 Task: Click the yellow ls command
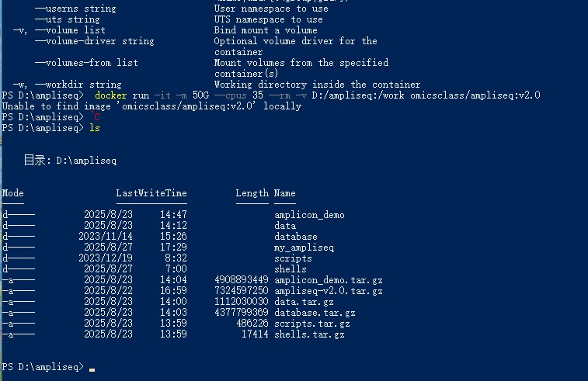pos(95,128)
